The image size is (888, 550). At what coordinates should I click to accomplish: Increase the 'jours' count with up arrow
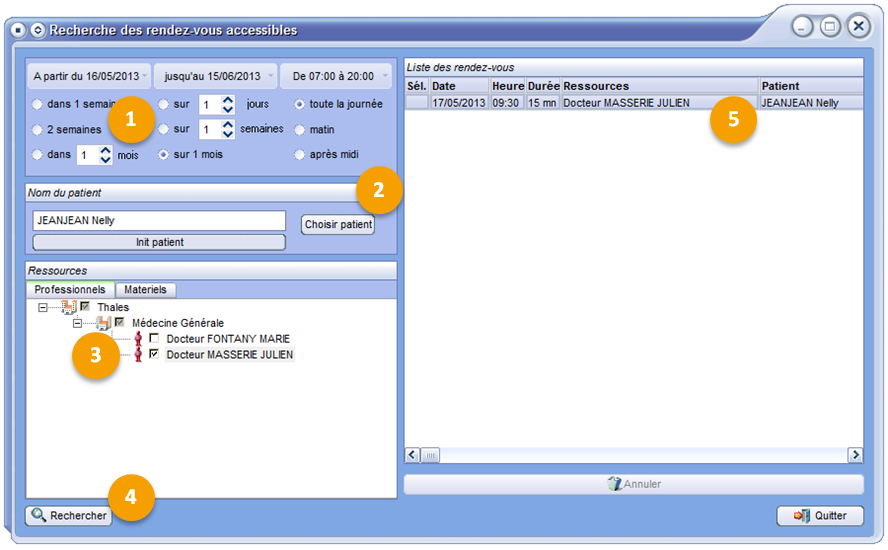tap(228, 99)
